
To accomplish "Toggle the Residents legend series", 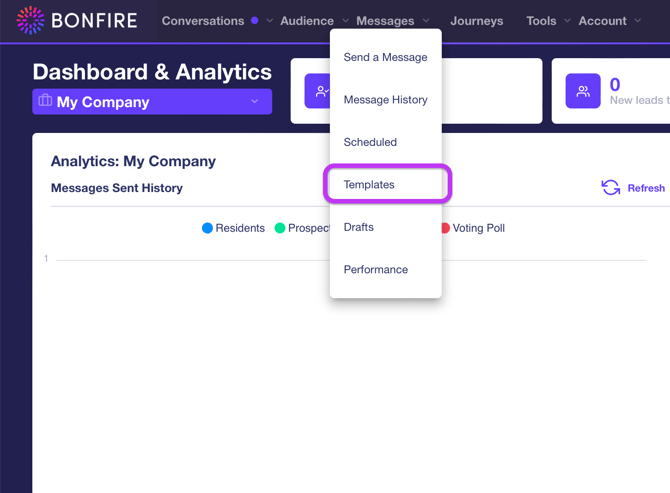I will click(233, 228).
